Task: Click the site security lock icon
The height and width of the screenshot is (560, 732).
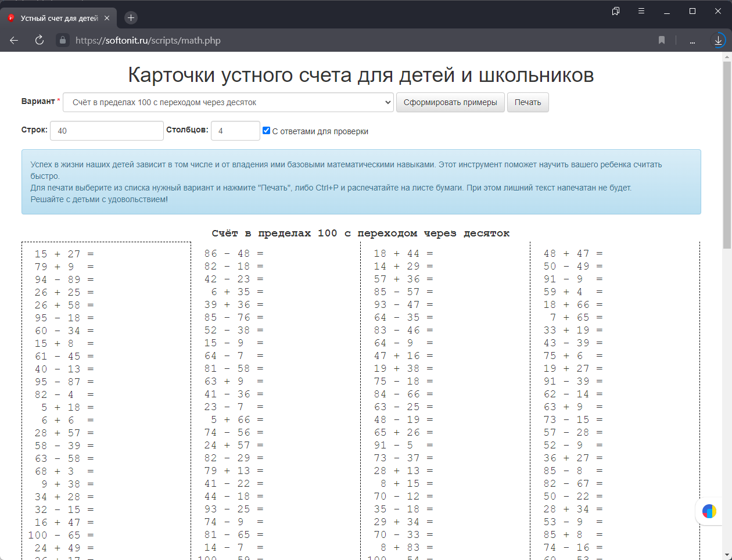Action: click(x=63, y=40)
